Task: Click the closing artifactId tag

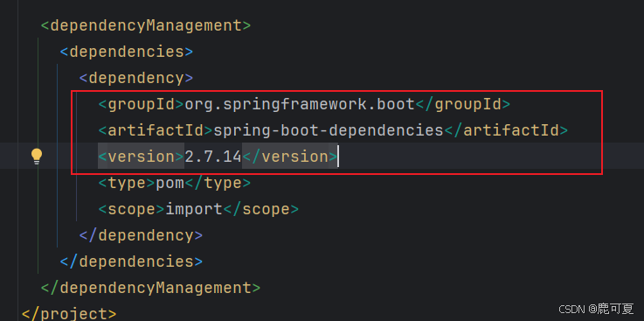Action: tap(506, 130)
